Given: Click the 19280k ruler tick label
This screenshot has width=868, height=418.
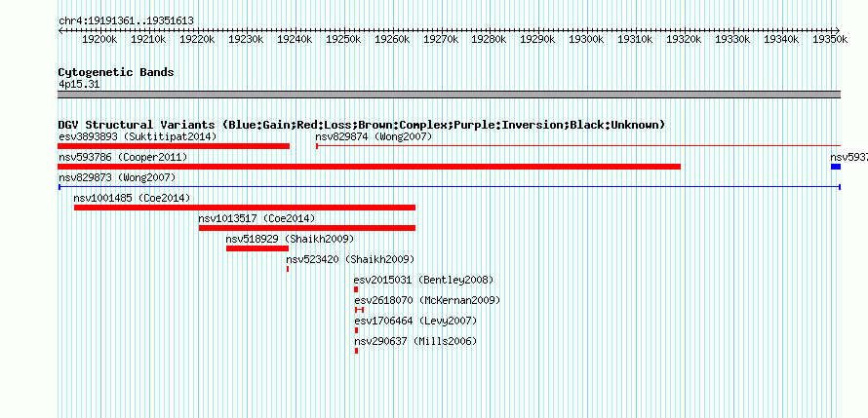Looking at the screenshot, I should coord(490,39).
